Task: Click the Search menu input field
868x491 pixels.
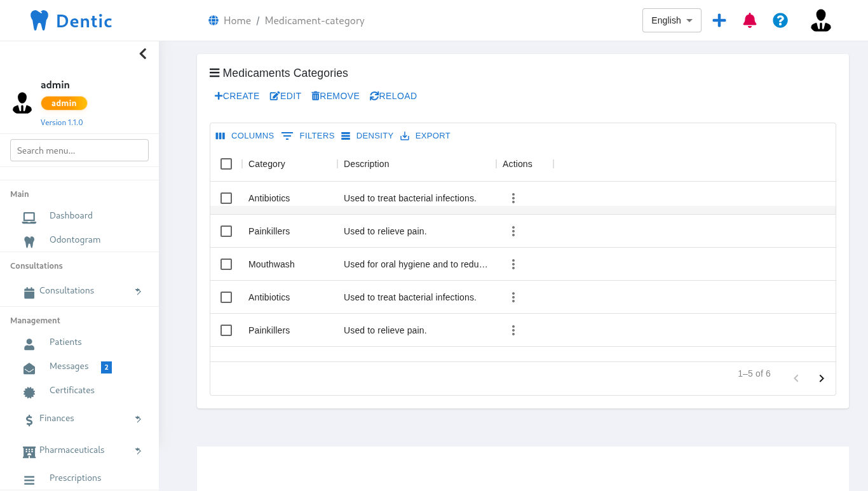Action: [x=79, y=151]
